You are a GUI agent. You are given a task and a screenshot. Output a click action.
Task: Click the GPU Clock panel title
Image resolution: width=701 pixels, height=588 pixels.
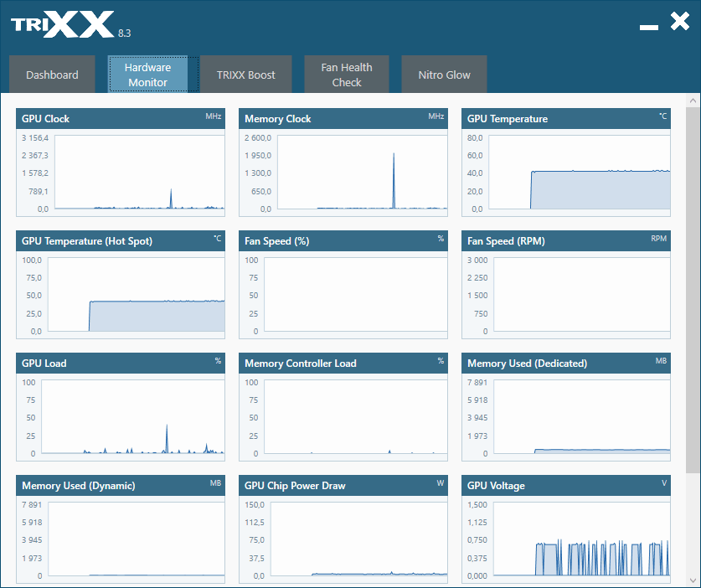pyautogui.click(x=45, y=119)
